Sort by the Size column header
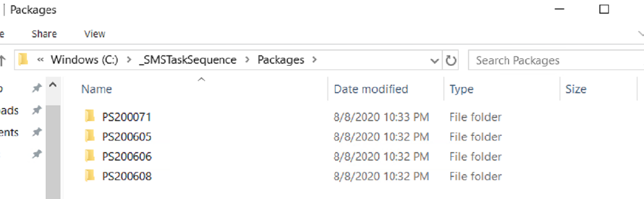Screen dimensions: 644x199 [576, 89]
